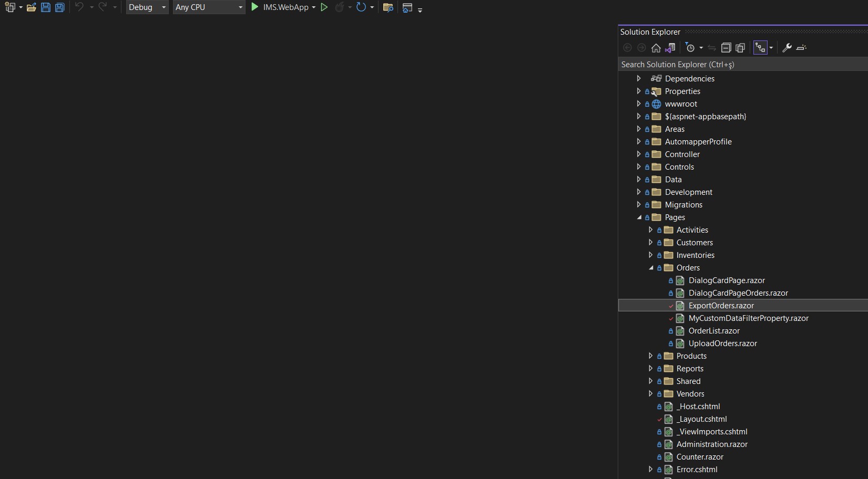
Task: Expand the Properties node
Action: point(639,91)
